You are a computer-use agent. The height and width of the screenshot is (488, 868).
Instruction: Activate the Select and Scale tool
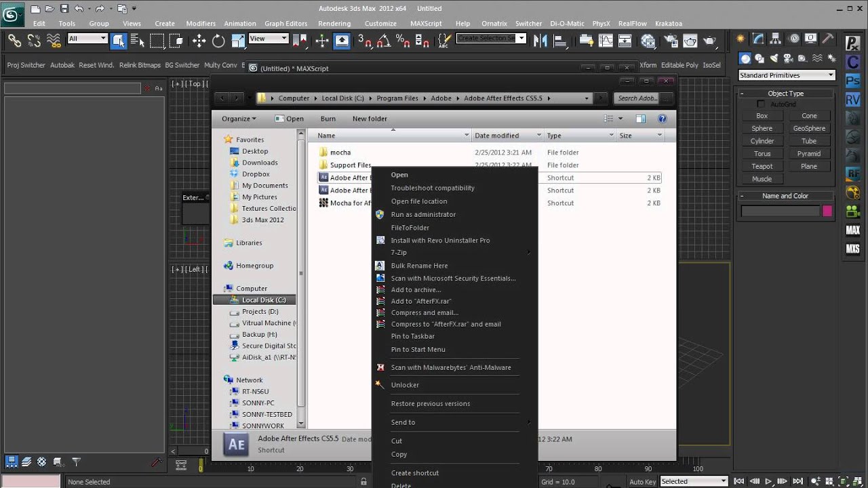pos(237,41)
